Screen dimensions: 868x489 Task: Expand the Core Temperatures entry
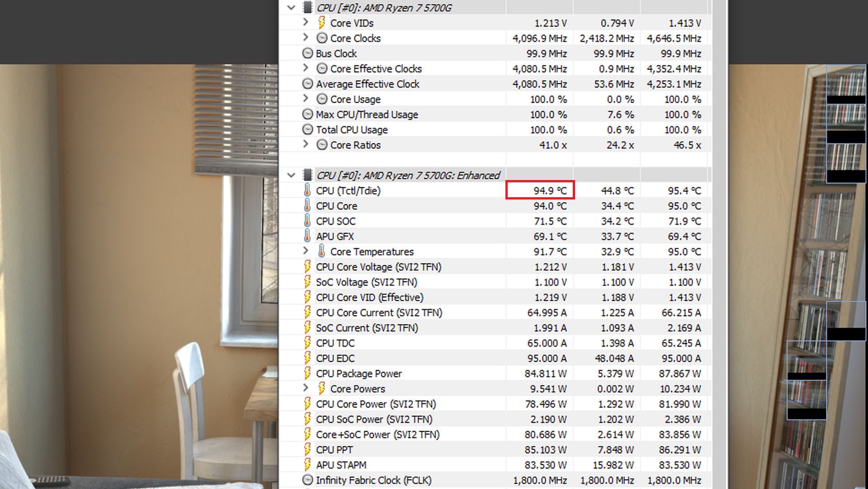pyautogui.click(x=306, y=251)
